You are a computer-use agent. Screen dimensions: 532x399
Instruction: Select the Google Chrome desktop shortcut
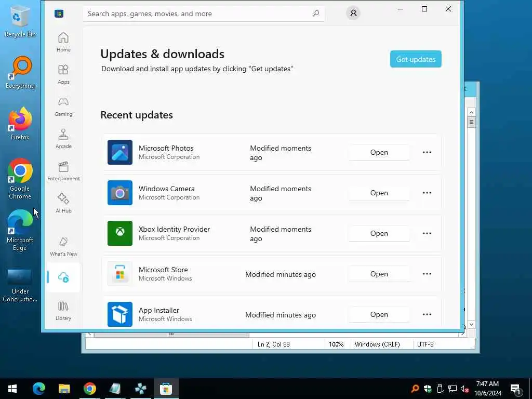20,179
